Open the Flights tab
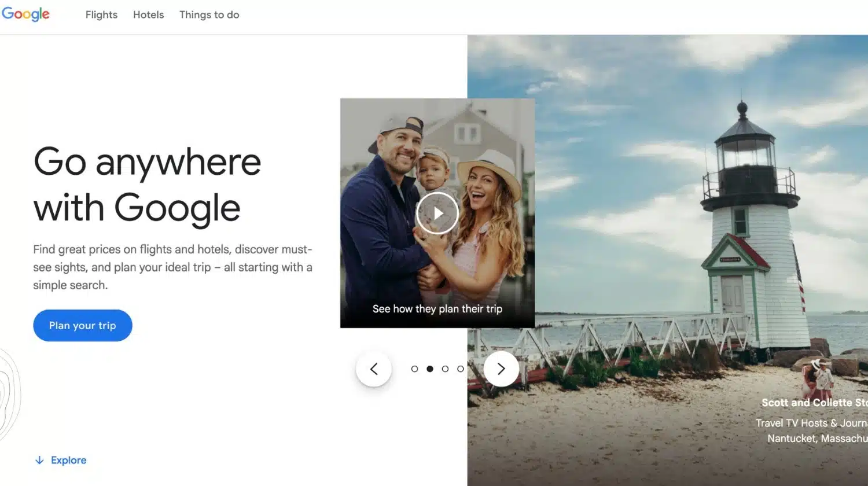 101,14
